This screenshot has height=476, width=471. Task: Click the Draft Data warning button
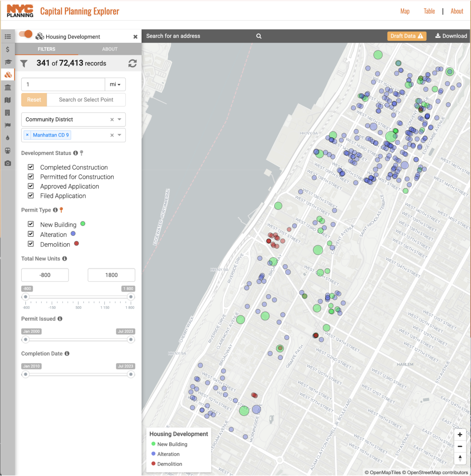[x=407, y=36]
